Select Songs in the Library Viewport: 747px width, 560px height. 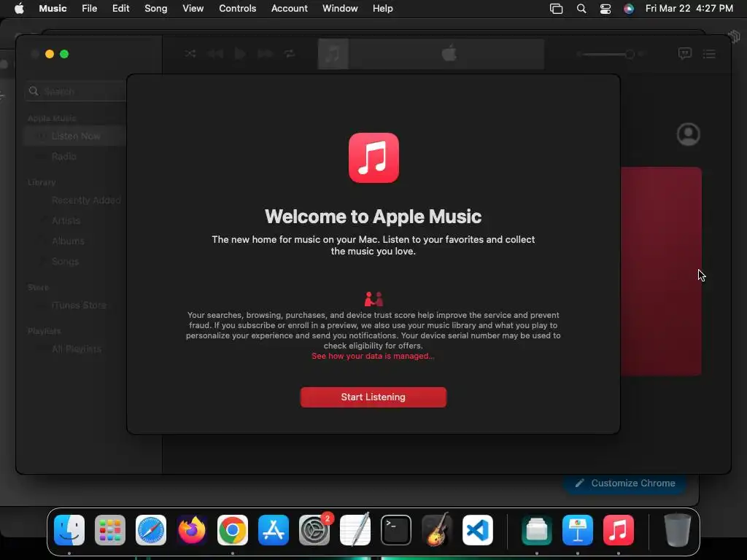[65, 262]
